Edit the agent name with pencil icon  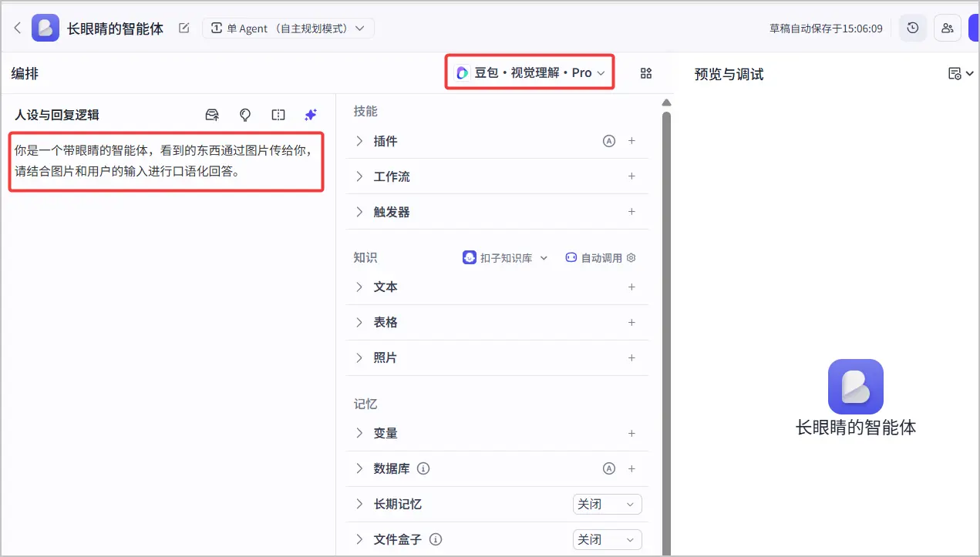tap(184, 28)
